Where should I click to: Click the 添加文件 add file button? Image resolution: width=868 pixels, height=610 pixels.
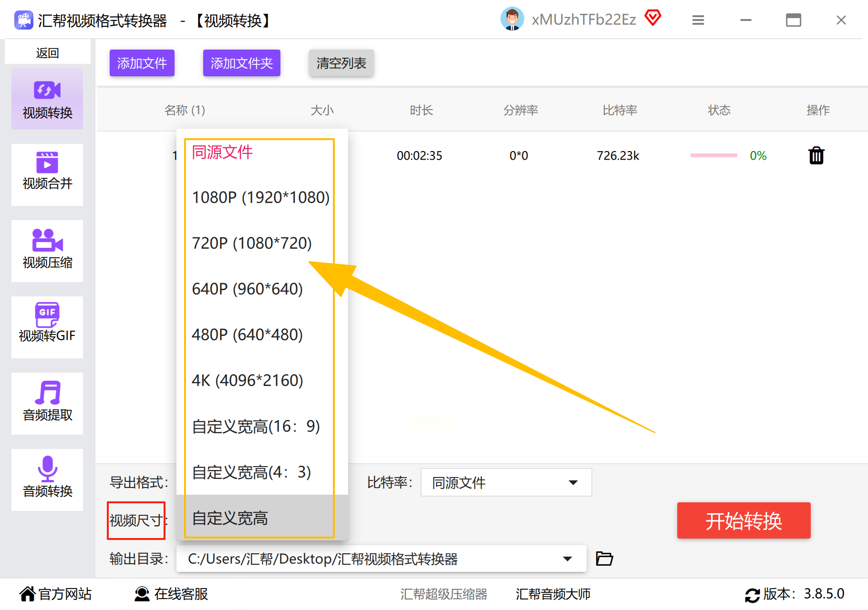click(142, 63)
